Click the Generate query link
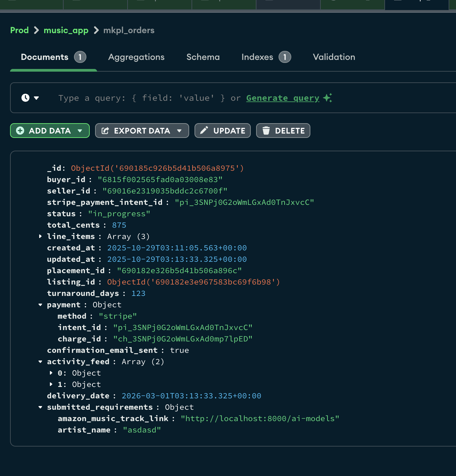This screenshot has width=456, height=476. click(283, 98)
